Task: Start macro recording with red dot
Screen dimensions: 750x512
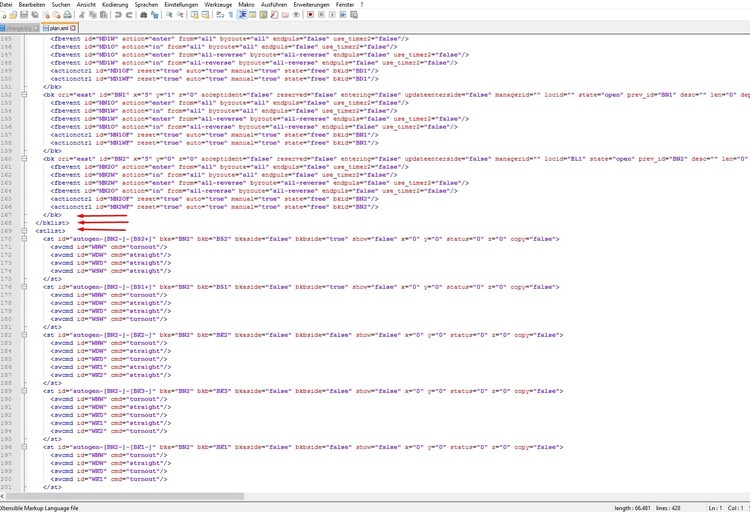Action: (310, 15)
